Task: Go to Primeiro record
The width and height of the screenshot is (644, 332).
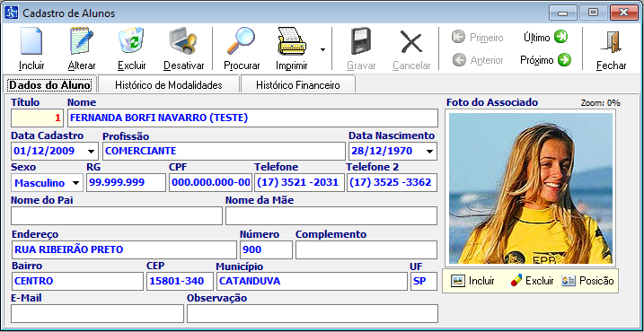Action: (477, 38)
